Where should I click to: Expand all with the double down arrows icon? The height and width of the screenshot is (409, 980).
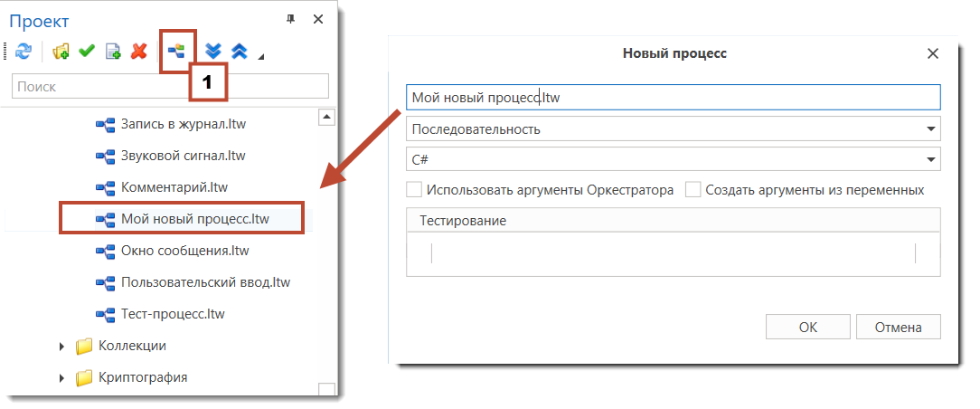pyautogui.click(x=213, y=52)
